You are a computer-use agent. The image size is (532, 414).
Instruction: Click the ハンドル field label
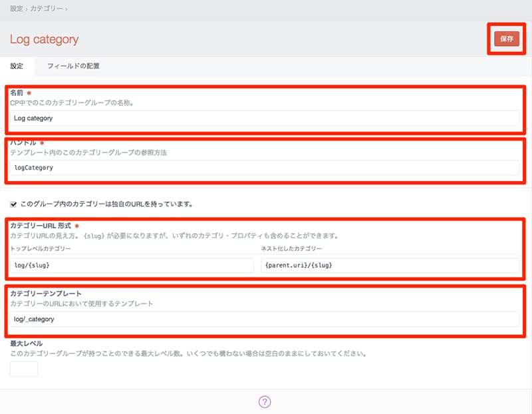point(23,142)
